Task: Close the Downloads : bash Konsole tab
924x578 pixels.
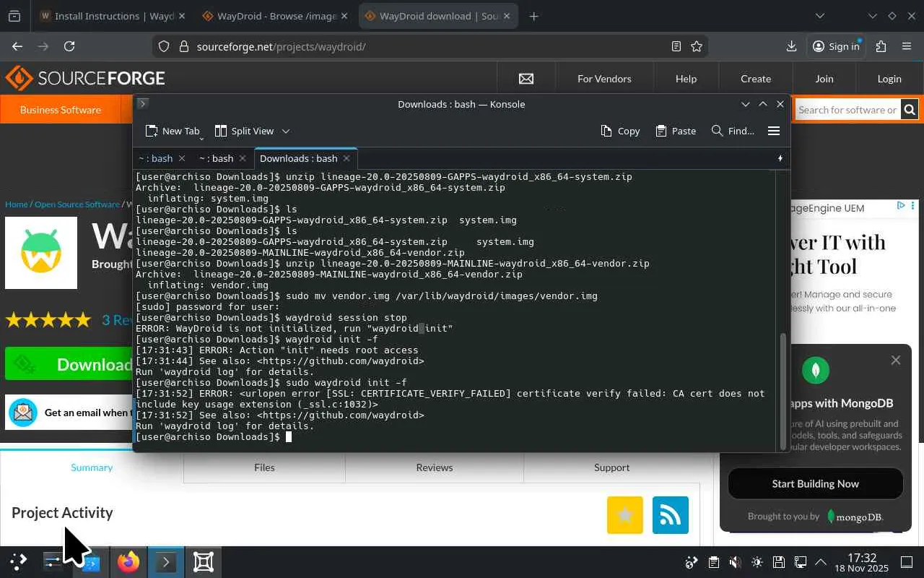Action: 346,158
